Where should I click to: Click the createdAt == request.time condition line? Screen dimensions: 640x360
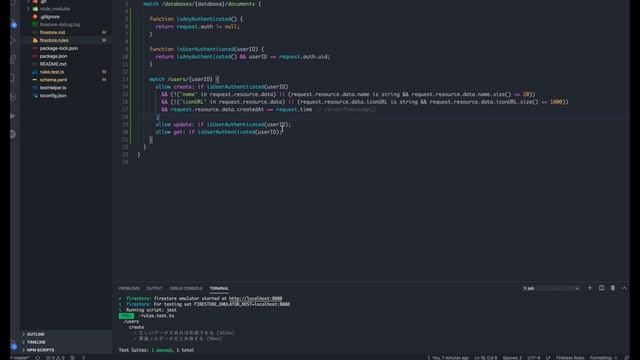[x=269, y=109]
